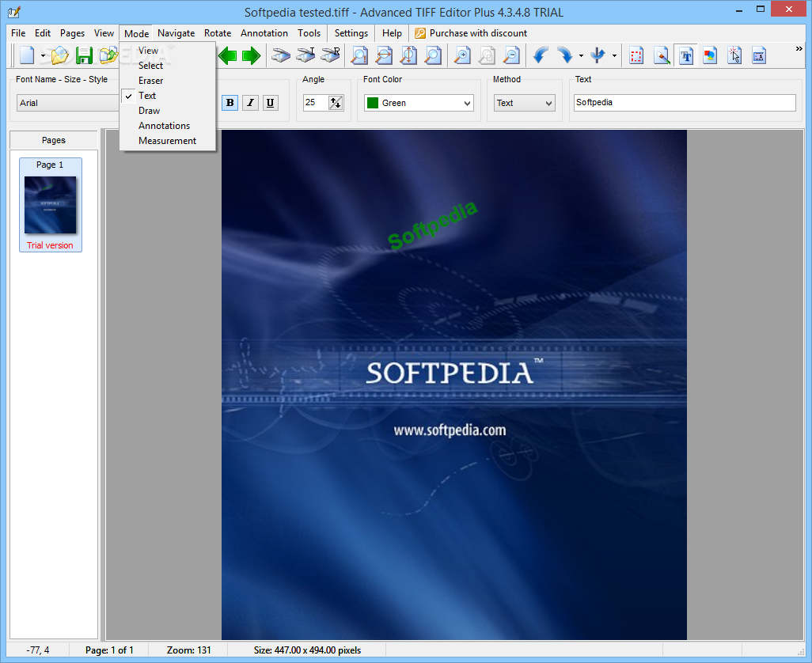The image size is (812, 663).
Task: Rotate left with the blue curved arrow
Action: [x=541, y=55]
